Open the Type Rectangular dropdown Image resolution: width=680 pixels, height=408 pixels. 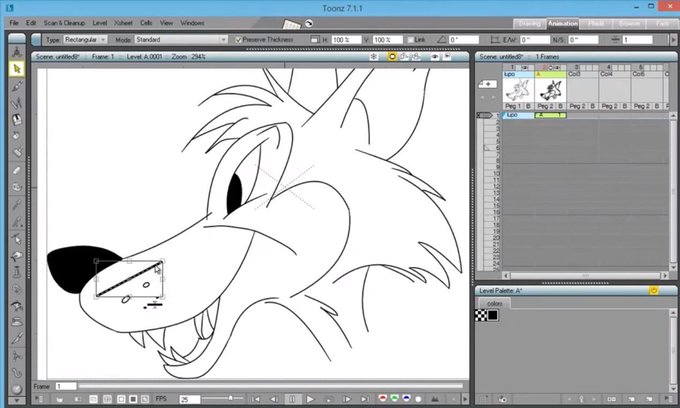click(85, 39)
